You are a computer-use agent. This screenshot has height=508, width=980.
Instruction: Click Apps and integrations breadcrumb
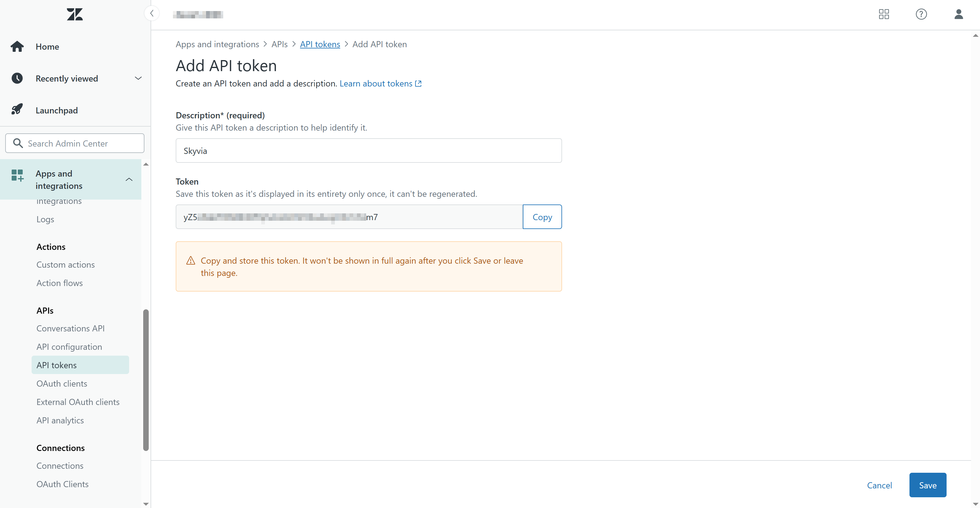[x=217, y=44]
